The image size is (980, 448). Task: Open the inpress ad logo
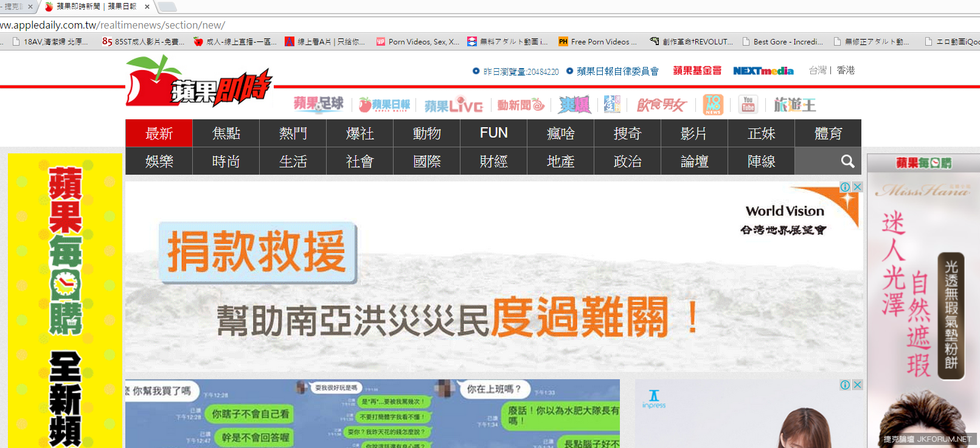[654, 399]
